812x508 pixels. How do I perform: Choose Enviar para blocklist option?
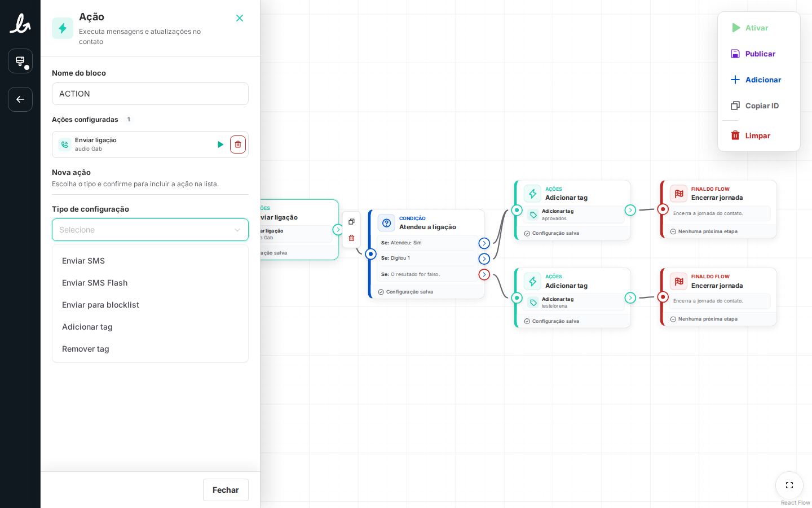(150, 305)
